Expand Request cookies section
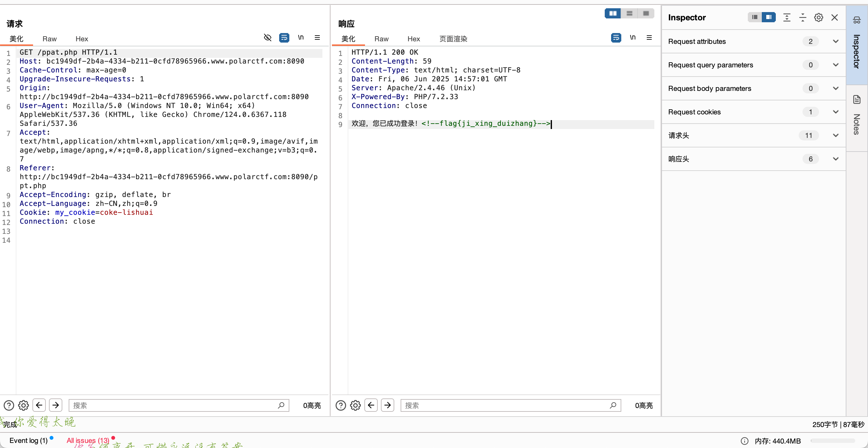Screen dimensions: 868x448 (835, 112)
